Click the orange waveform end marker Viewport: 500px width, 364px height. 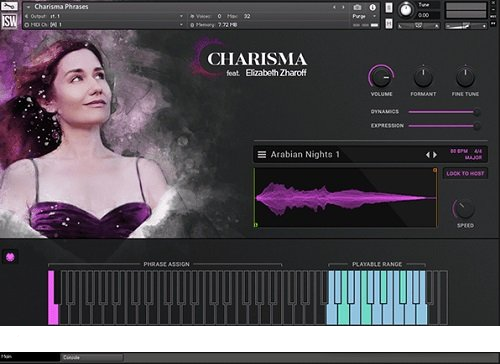point(435,170)
